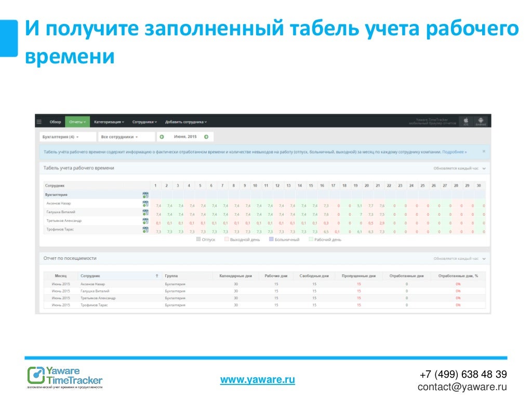The width and height of the screenshot is (532, 399).
Task: Close the blue info banner
Action: 484,151
